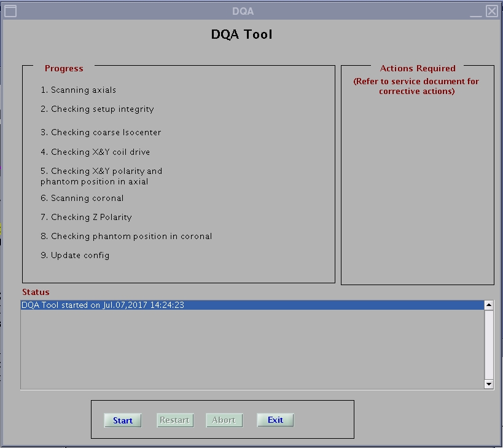This screenshot has width=503, height=448.
Task: Select the 'DQA Tool started on' status entry
Action: click(x=103, y=305)
